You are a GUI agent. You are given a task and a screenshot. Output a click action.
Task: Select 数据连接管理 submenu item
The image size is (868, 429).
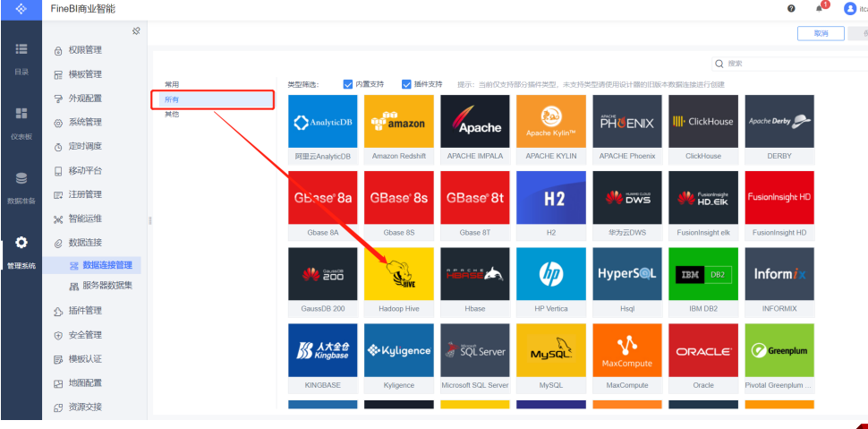pyautogui.click(x=92, y=265)
